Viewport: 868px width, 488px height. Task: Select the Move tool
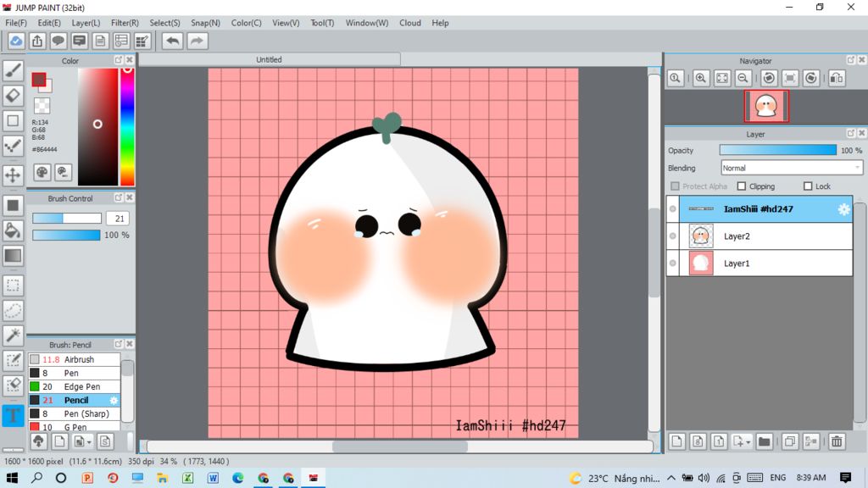pos(14,175)
